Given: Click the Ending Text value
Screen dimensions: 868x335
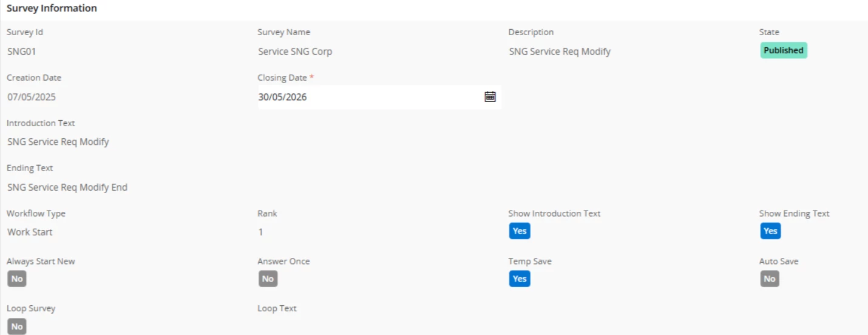Looking at the screenshot, I should coord(67,188).
